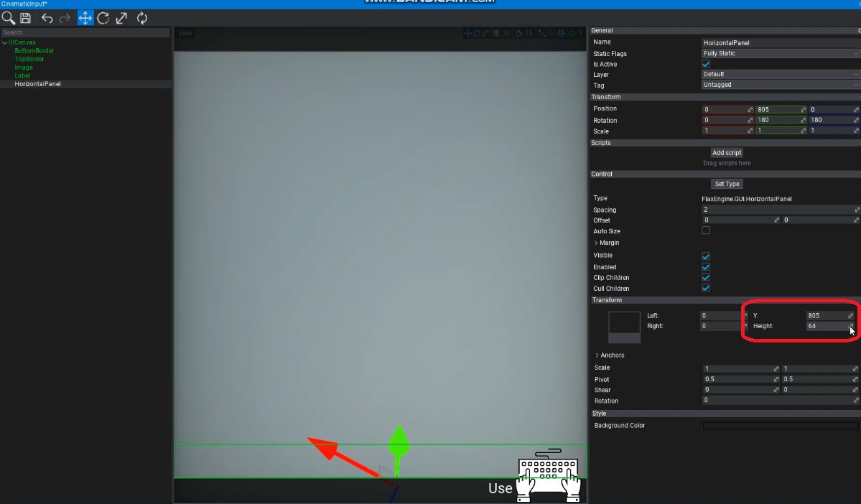This screenshot has height=504, width=861.
Task: Collapse the Scripts section header
Action: [x=725, y=143]
